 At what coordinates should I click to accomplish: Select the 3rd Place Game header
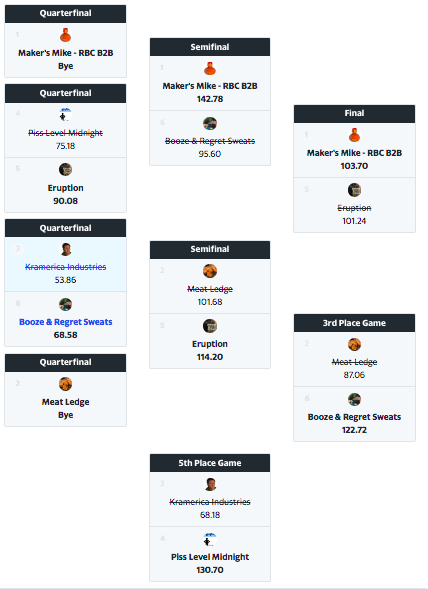pyautogui.click(x=354, y=323)
